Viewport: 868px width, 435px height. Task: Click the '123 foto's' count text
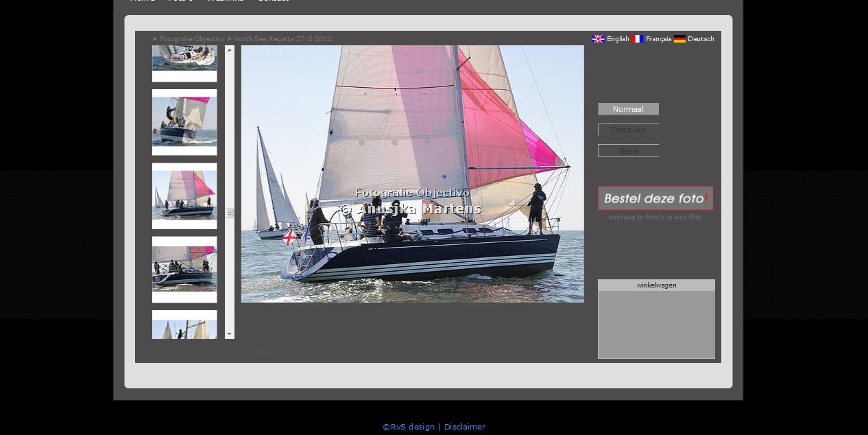[x=258, y=351]
